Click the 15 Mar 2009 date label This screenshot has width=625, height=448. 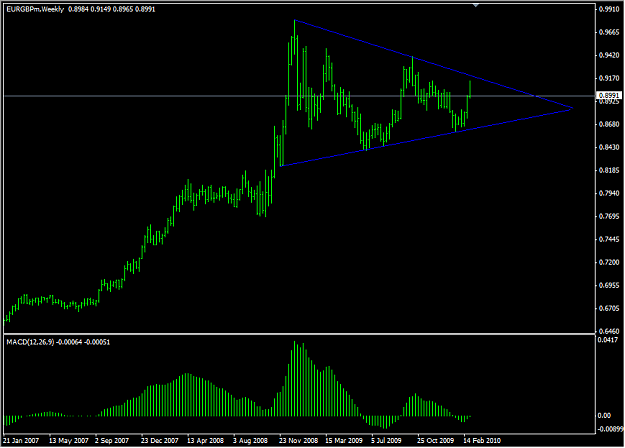[x=344, y=440]
